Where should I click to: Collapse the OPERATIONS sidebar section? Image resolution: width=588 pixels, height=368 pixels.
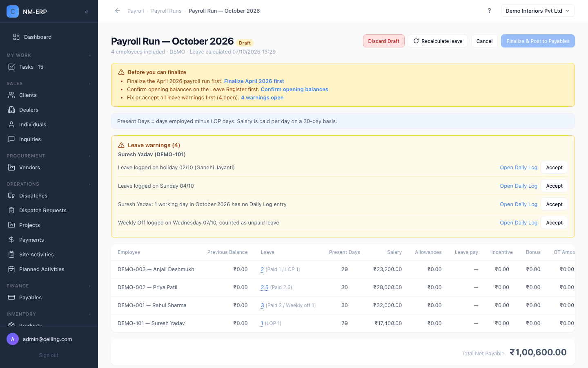click(x=90, y=184)
